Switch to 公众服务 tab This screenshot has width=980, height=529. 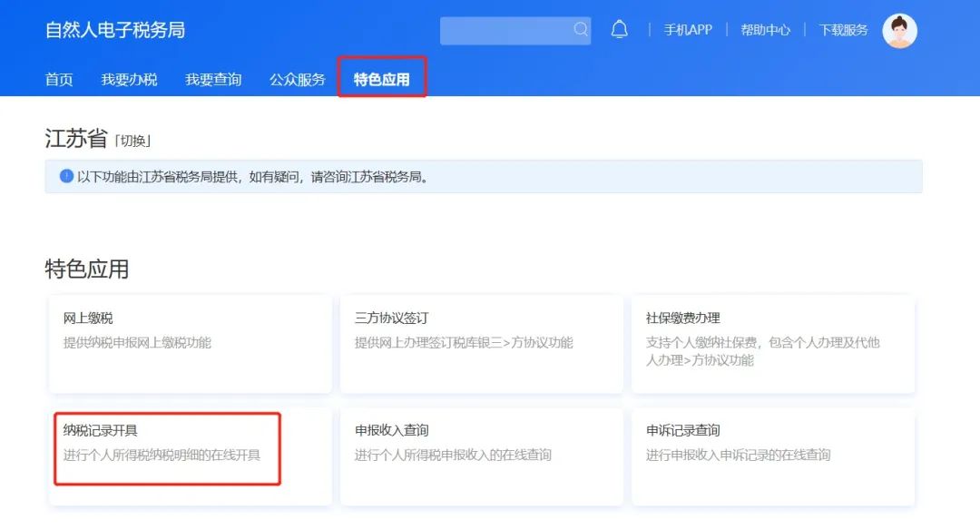298,80
